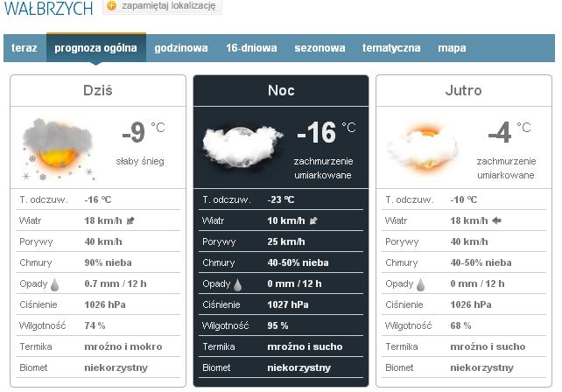Click the '-10 °C' felt temperature value
This screenshot has width=562, height=392.
[463, 199]
